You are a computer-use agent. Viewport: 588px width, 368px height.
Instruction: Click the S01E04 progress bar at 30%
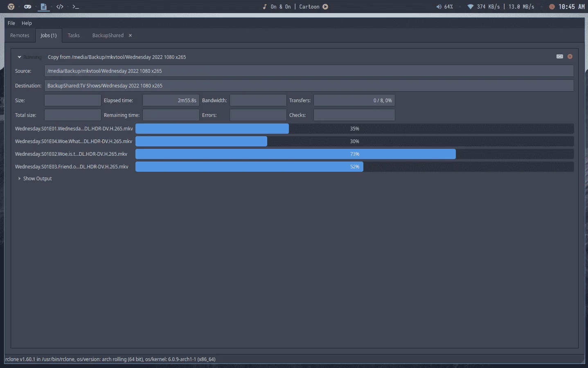(x=354, y=141)
